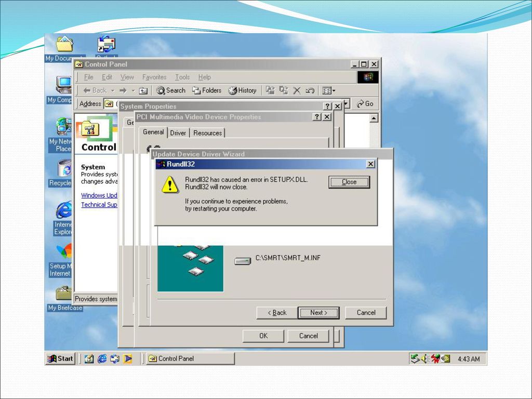This screenshot has width=532, height=399.
Task: Click the first system tray icon
Action: click(415, 358)
